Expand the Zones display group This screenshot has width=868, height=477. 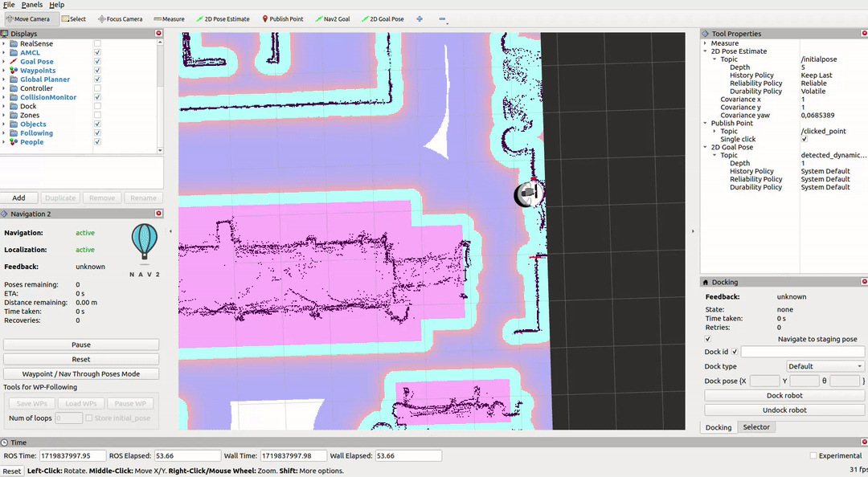pos(4,115)
